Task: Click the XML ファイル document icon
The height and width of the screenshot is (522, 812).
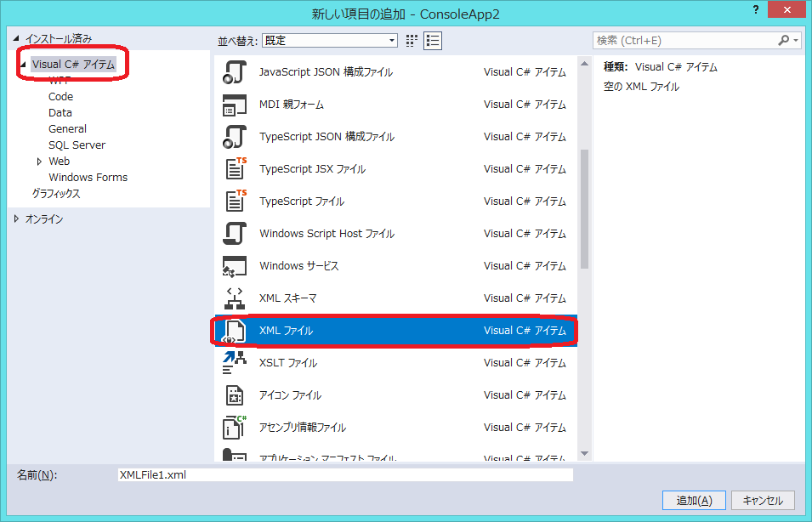Action: 235,331
